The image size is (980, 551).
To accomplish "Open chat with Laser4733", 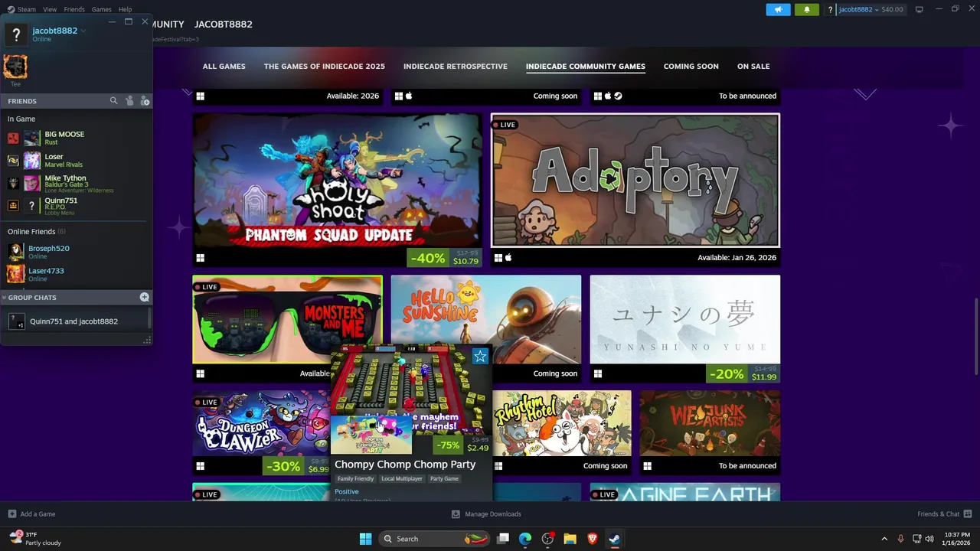I will pyautogui.click(x=77, y=274).
